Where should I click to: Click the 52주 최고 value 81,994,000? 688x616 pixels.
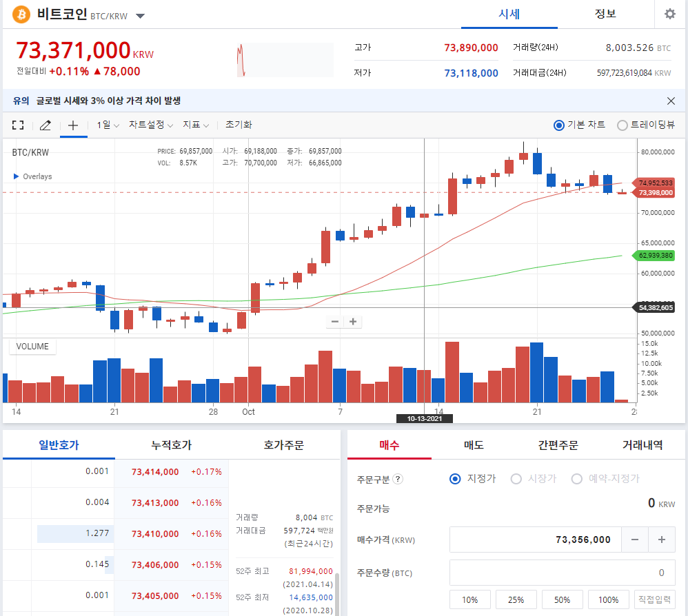pyautogui.click(x=311, y=571)
